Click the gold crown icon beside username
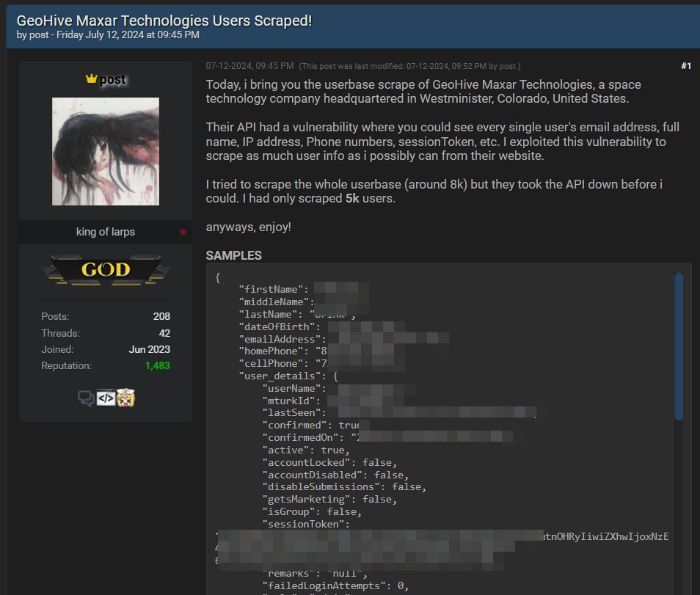This screenshot has width=700, height=595. [x=92, y=79]
